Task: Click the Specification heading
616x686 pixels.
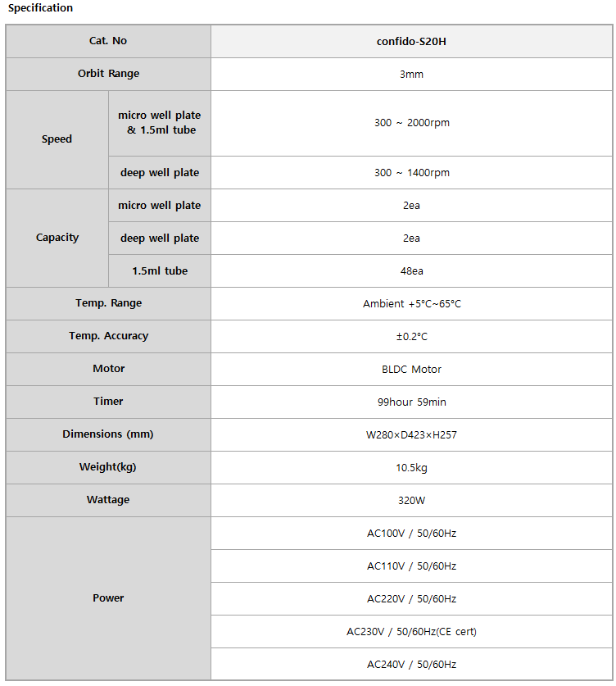Action: click(40, 8)
